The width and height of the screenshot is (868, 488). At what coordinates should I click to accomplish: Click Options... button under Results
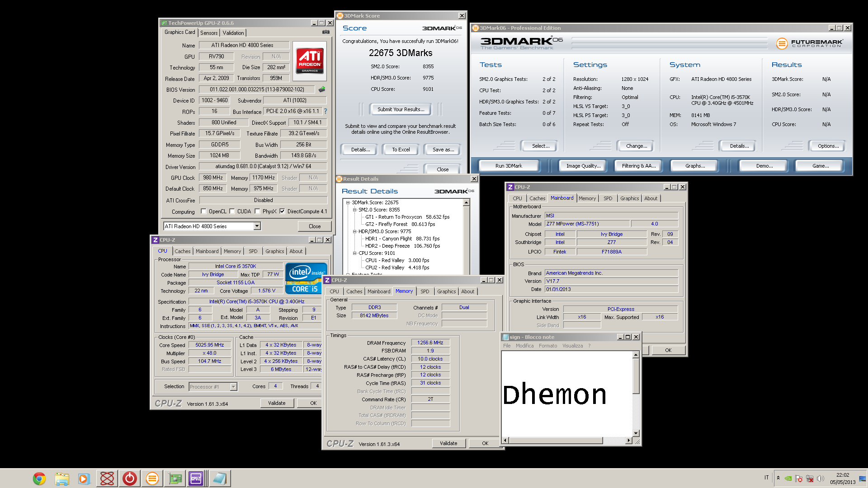tap(828, 146)
